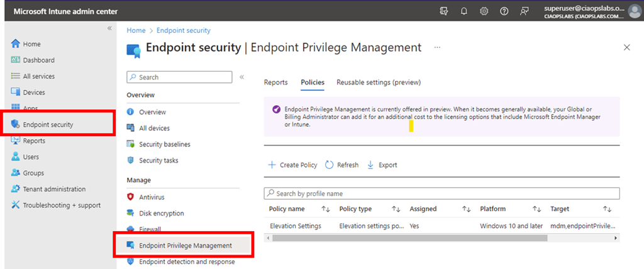Collapse the left navigation sidebar

point(109,28)
